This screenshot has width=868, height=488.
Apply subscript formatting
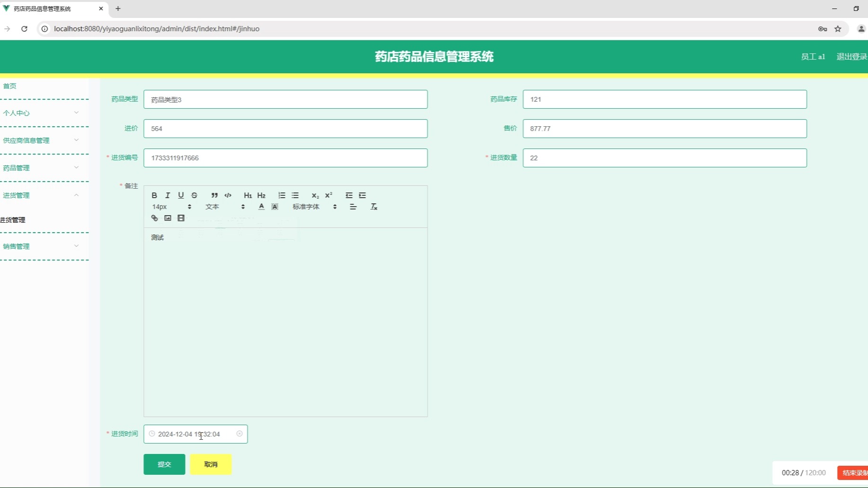tap(315, 195)
